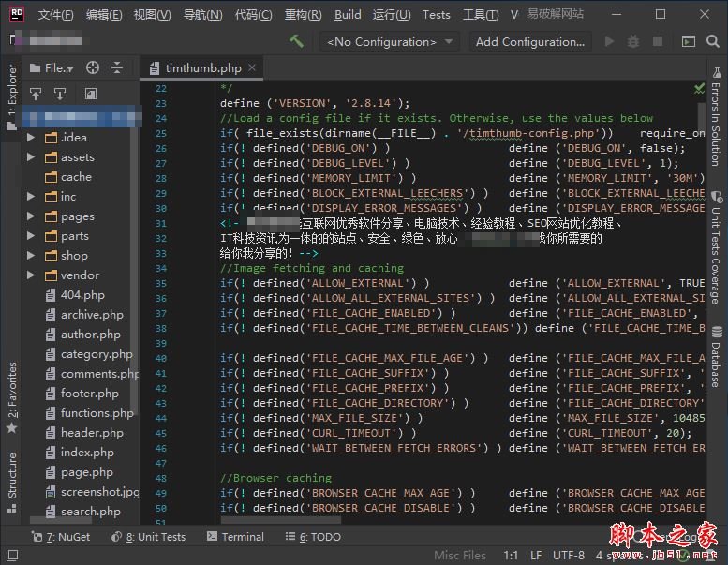This screenshot has height=565, width=728.
Task: Click the Debug bug icon
Action: click(633, 42)
